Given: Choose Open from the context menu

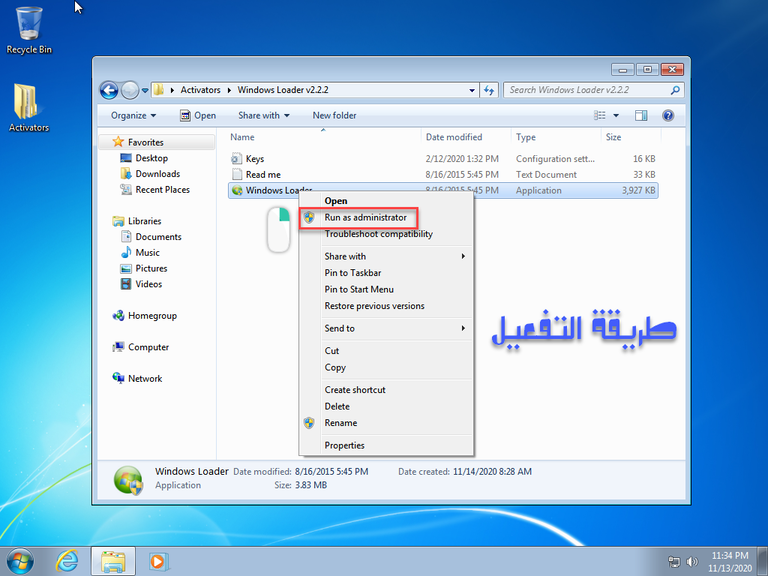Looking at the screenshot, I should point(386,201).
